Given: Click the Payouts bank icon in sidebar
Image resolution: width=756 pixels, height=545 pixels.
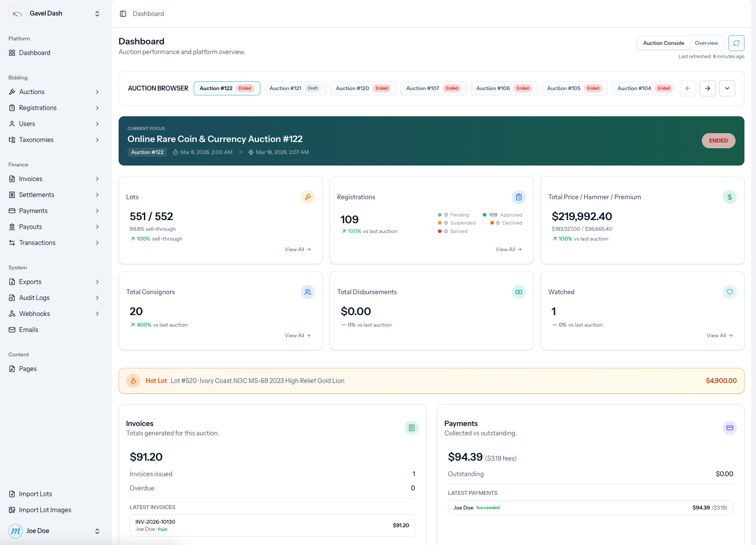Looking at the screenshot, I should 12,227.
